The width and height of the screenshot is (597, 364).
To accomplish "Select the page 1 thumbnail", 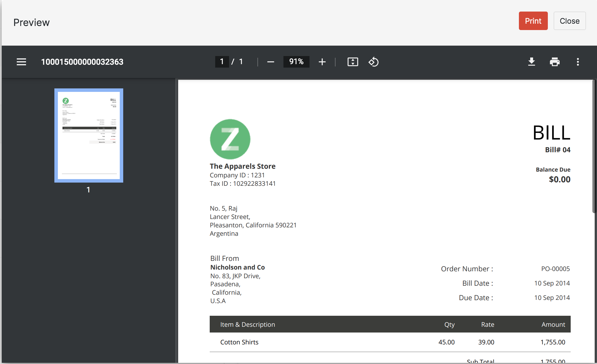I will (89, 135).
